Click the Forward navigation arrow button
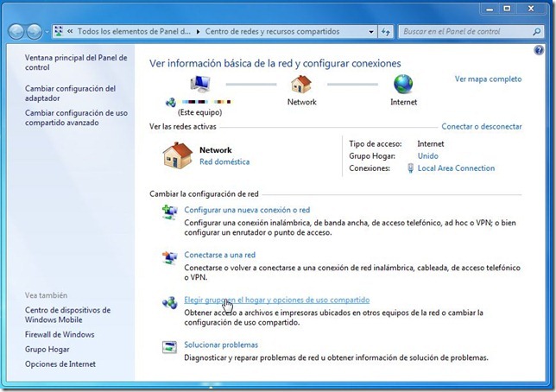Image resolution: width=556 pixels, height=392 pixels. point(35,32)
